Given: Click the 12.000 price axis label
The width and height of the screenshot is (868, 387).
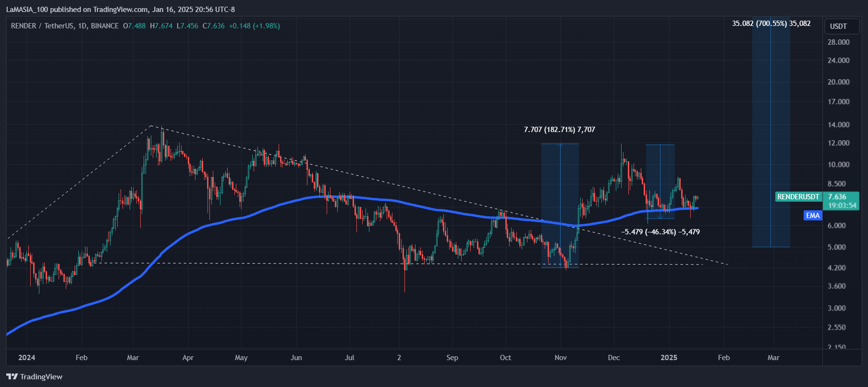Looking at the screenshot, I should (839, 143).
